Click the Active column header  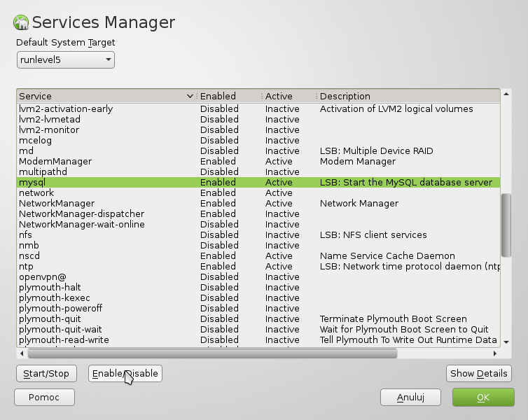288,96
